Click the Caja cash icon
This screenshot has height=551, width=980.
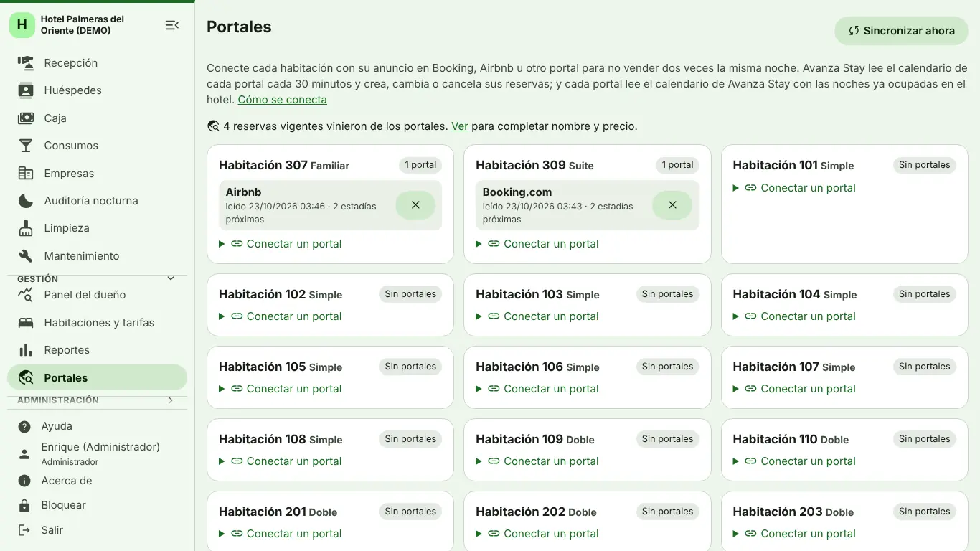pos(26,118)
